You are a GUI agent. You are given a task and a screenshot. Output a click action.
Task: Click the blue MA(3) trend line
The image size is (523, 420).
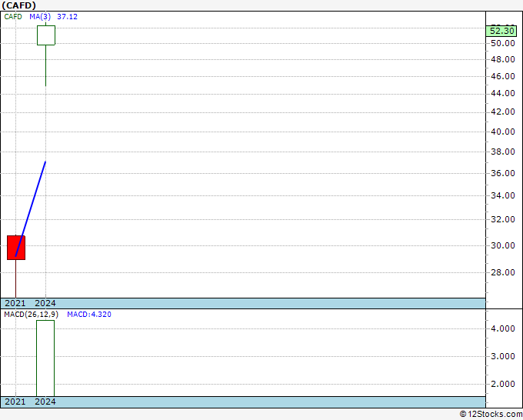(x=31, y=209)
